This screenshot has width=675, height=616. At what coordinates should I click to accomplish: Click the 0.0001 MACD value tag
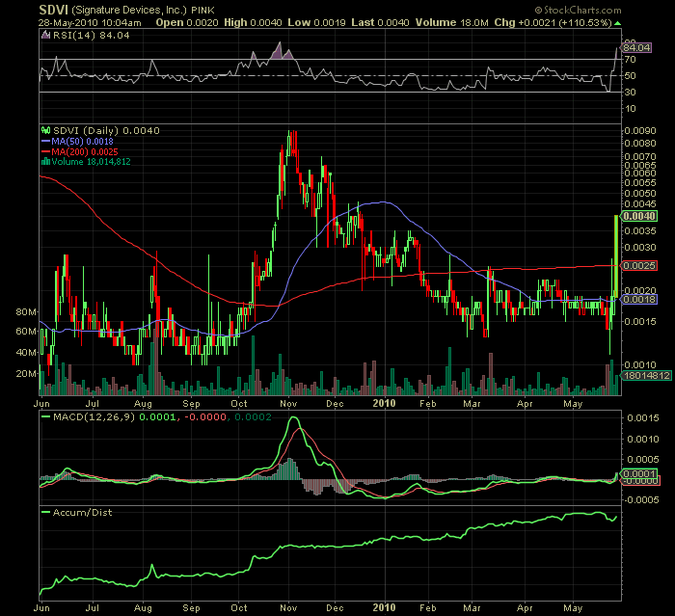click(639, 473)
